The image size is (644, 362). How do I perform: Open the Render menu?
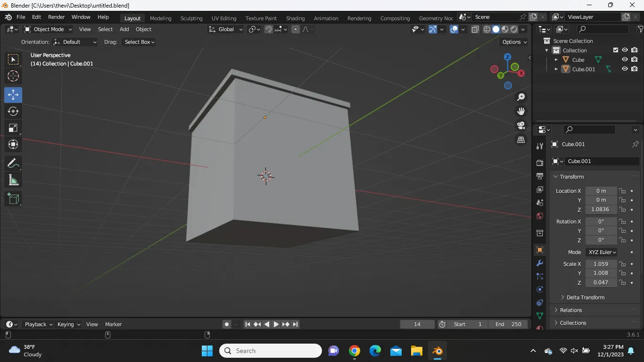56,17
